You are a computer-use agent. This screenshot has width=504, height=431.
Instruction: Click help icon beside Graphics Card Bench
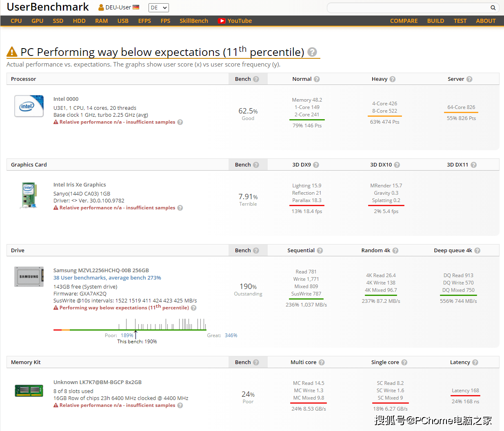click(256, 165)
